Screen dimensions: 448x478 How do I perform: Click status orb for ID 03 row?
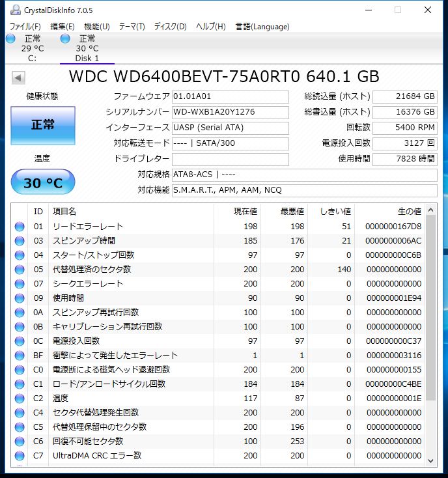(x=20, y=241)
